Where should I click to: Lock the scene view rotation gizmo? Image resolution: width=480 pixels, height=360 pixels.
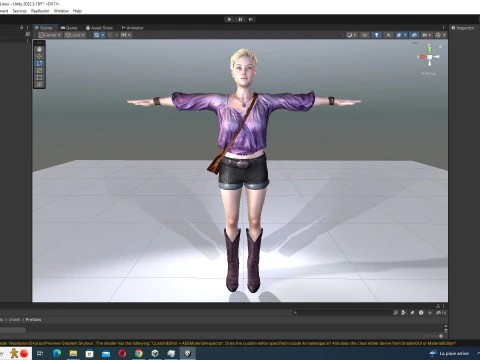(x=440, y=46)
